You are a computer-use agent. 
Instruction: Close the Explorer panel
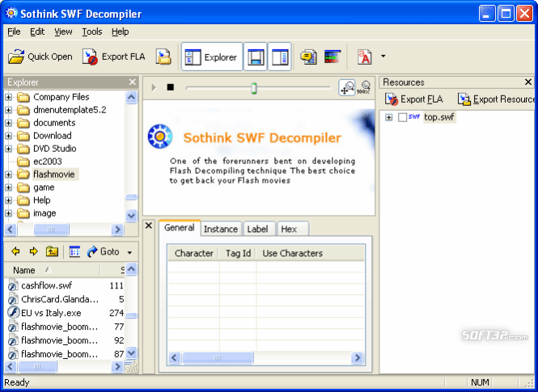tap(133, 82)
